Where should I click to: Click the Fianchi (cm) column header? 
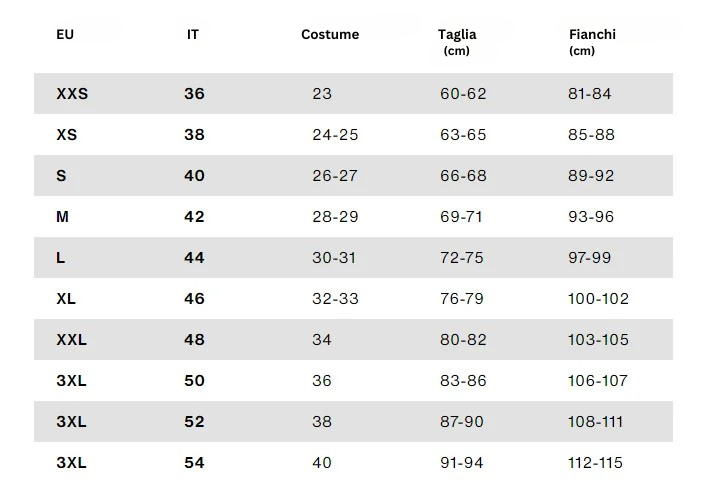[x=592, y=41]
